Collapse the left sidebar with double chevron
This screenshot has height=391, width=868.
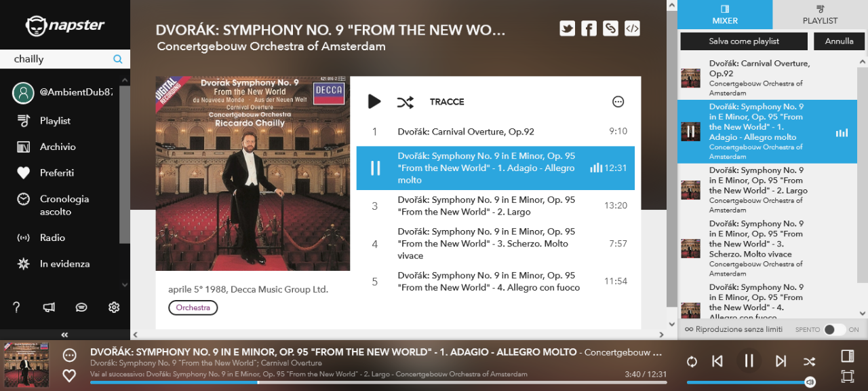[65, 335]
